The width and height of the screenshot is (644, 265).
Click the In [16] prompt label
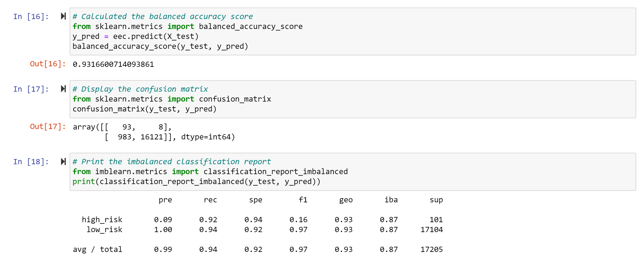[31, 16]
